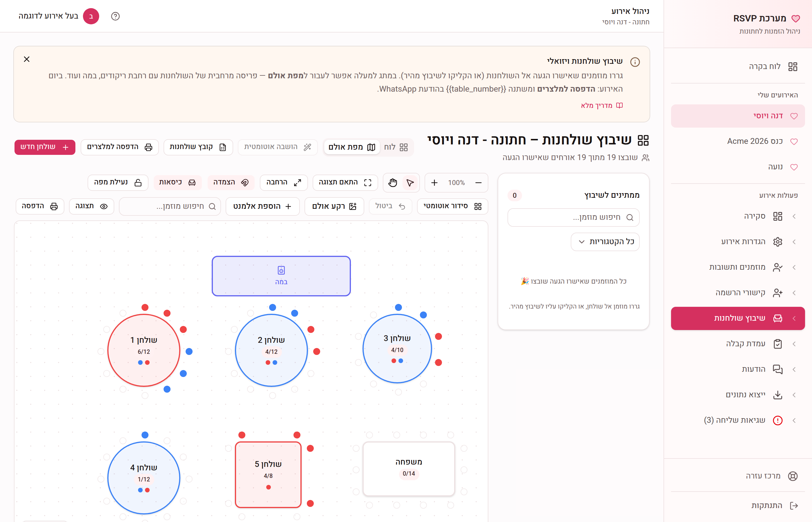Click map toolbar חיפוש מוזמן search field
Screen dimensions: 812x522
tap(170, 206)
